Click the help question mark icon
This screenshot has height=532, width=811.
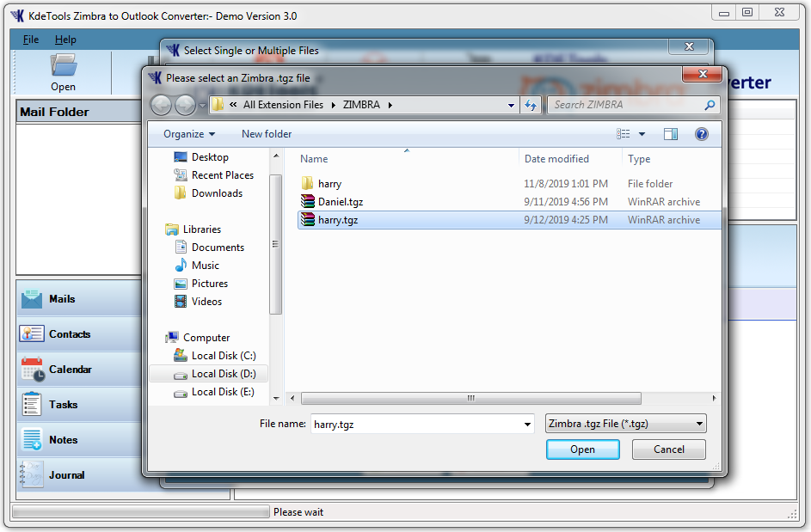[701, 134]
